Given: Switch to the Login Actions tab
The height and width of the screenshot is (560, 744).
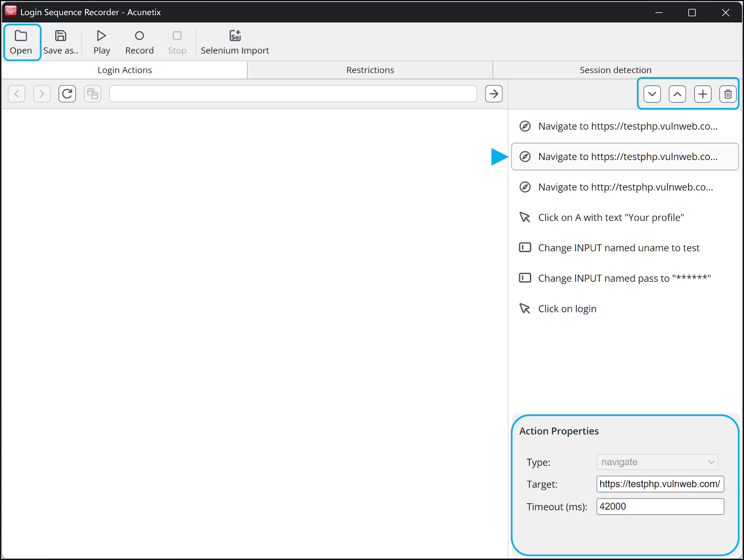Looking at the screenshot, I should tap(125, 70).
